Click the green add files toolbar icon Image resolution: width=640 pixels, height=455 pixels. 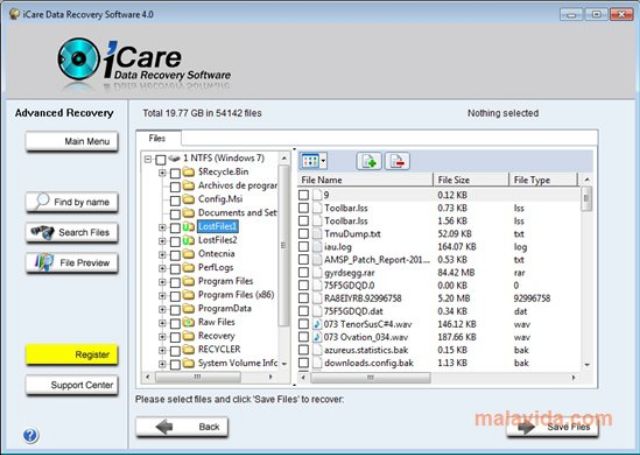point(369,160)
